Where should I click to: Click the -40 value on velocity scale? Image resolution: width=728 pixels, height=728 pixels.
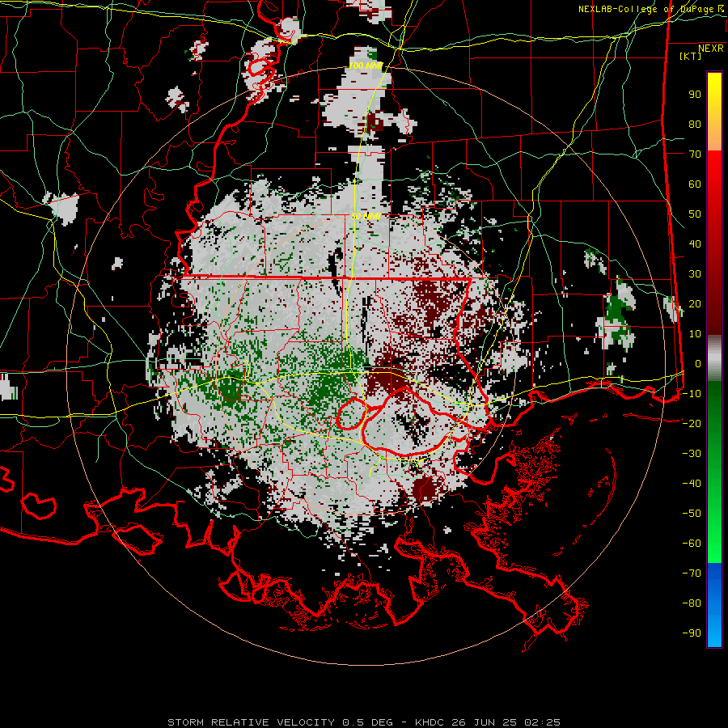pyautogui.click(x=692, y=484)
